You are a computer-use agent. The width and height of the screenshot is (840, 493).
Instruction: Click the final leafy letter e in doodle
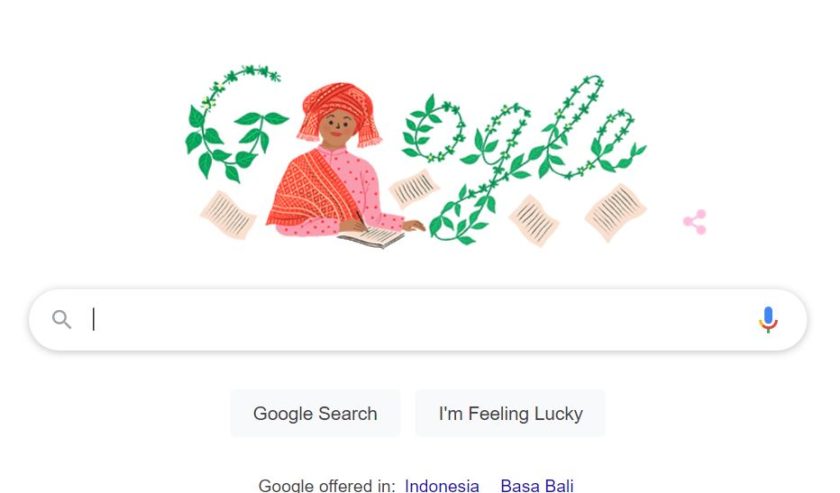tap(616, 140)
